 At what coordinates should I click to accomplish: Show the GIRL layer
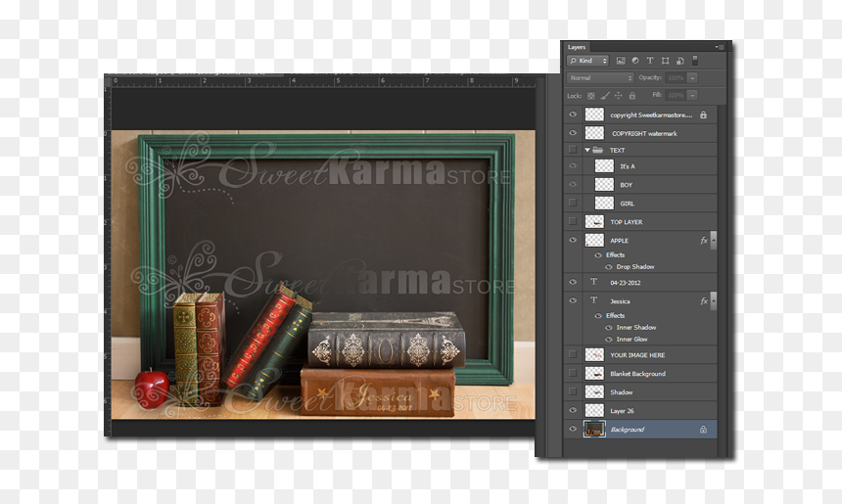pos(573,203)
